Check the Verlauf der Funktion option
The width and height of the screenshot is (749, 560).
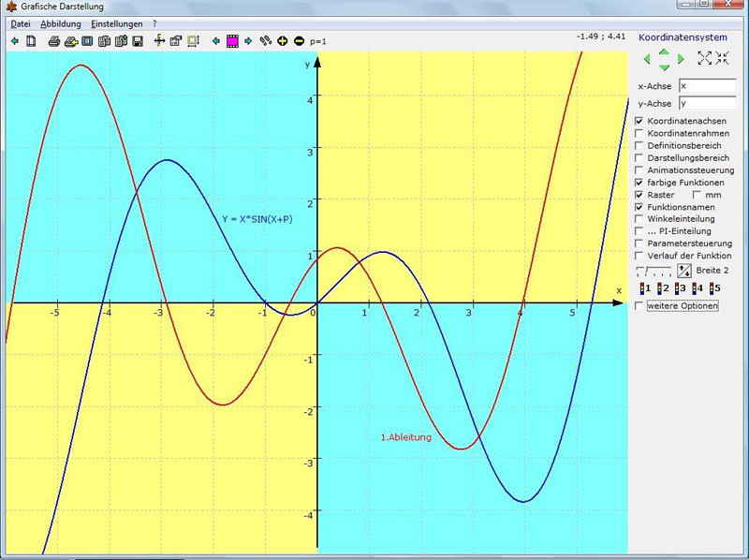point(639,256)
